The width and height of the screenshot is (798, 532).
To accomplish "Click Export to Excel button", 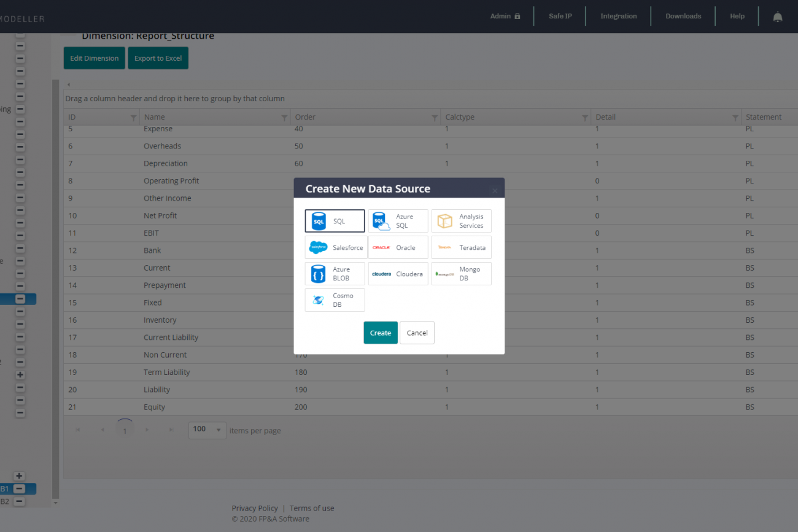I will [x=158, y=58].
